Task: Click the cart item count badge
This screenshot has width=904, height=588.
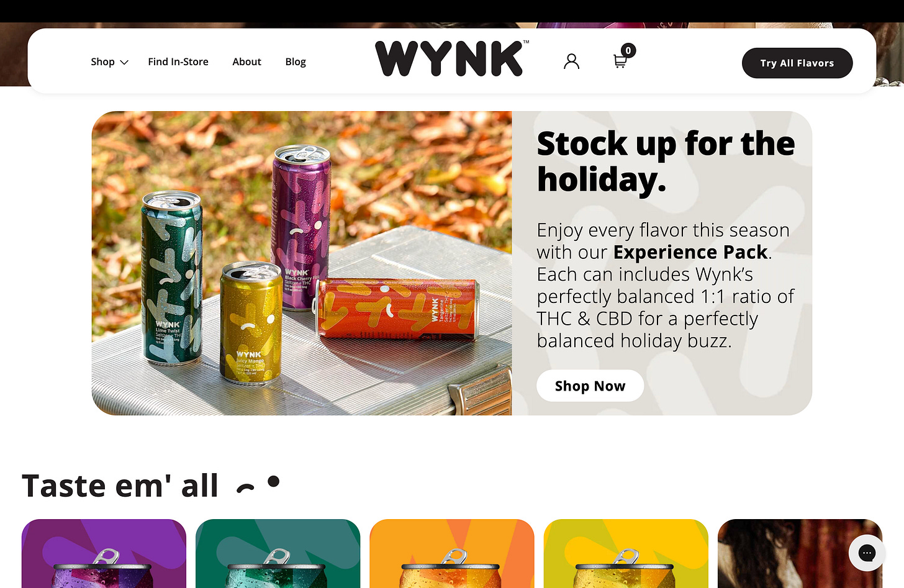Action: (x=628, y=51)
